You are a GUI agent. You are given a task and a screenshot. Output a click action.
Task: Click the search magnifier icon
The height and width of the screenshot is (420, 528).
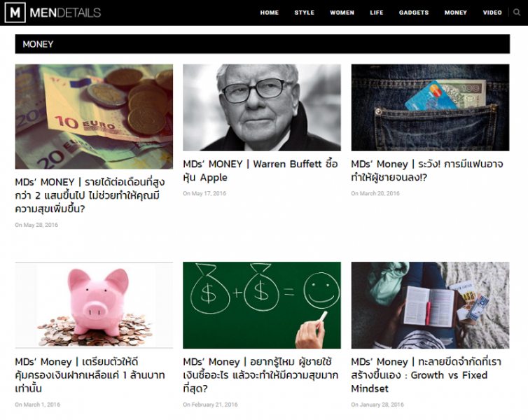tap(517, 13)
